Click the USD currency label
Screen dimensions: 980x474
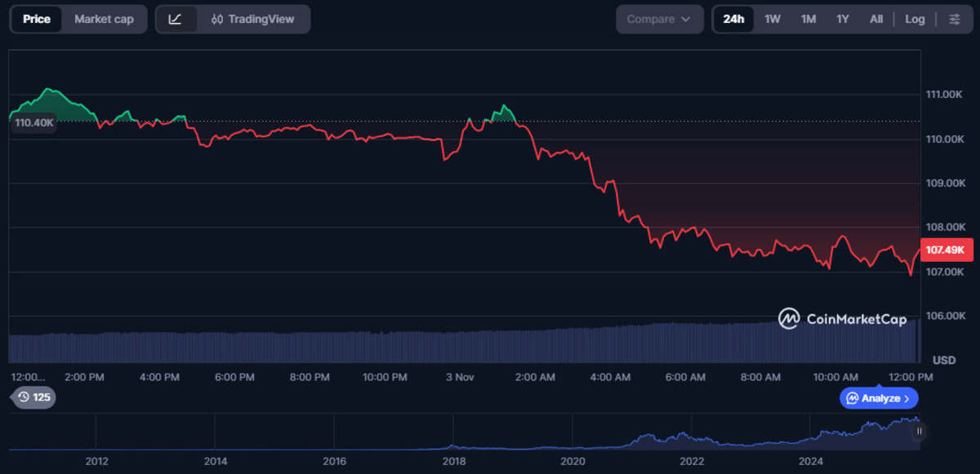click(944, 360)
